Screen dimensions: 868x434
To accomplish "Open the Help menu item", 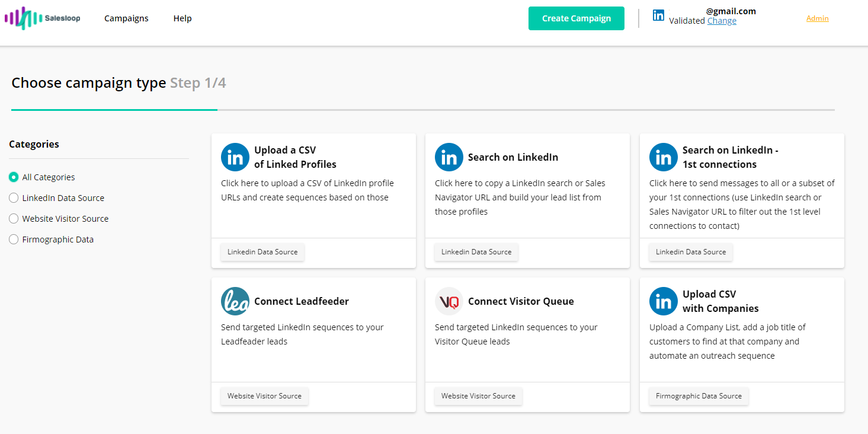I will 182,18.
